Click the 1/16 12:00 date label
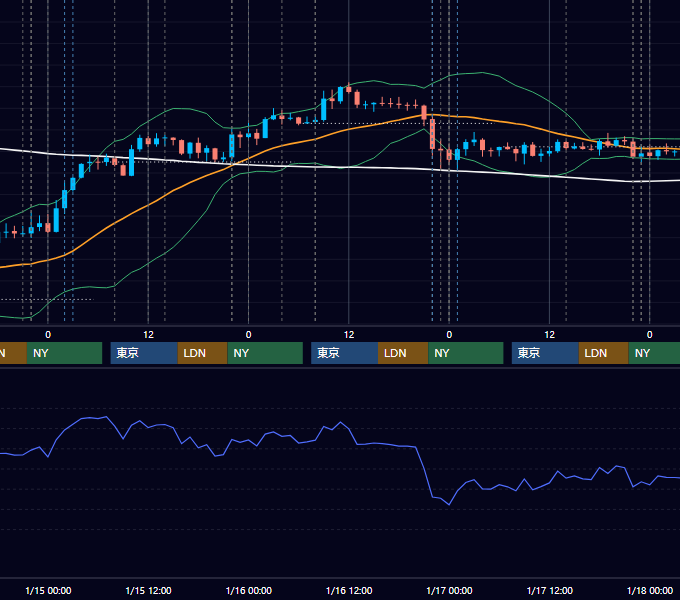Viewport: 680px width, 600px height. 349,590
